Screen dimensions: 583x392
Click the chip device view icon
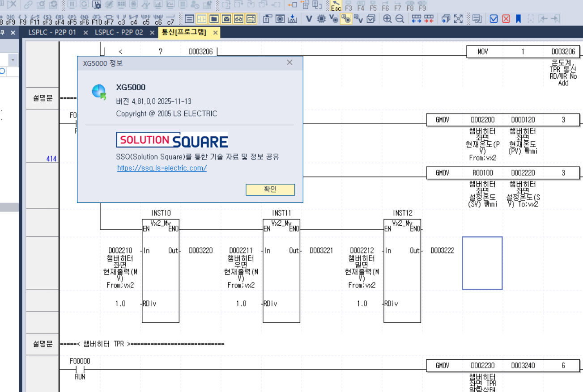click(x=321, y=19)
